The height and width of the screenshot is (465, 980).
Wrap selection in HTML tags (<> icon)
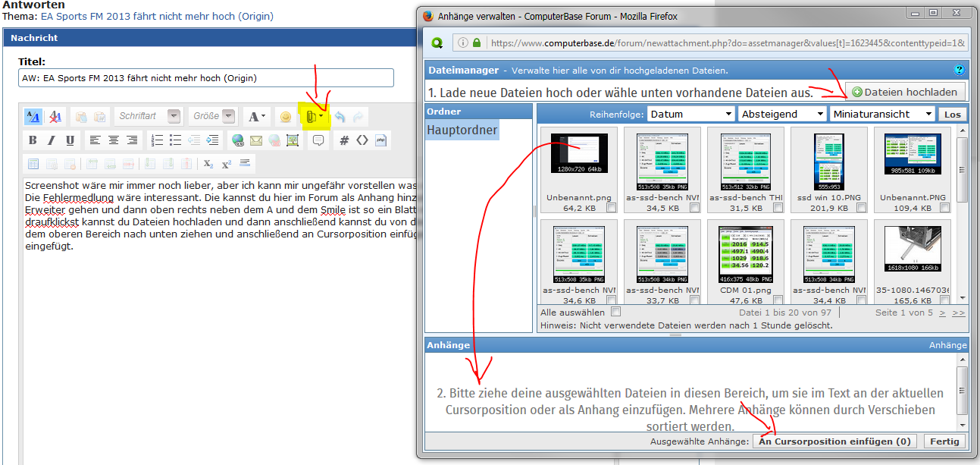tap(362, 140)
